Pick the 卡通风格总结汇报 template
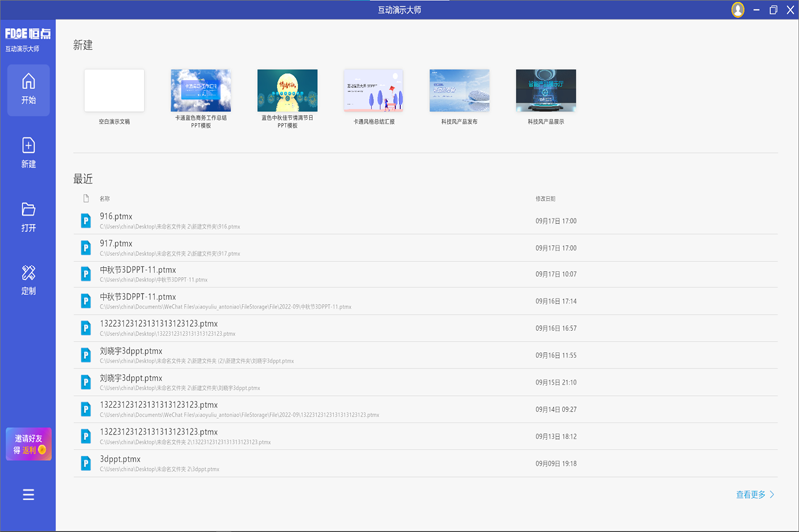799x532 pixels. 373,91
